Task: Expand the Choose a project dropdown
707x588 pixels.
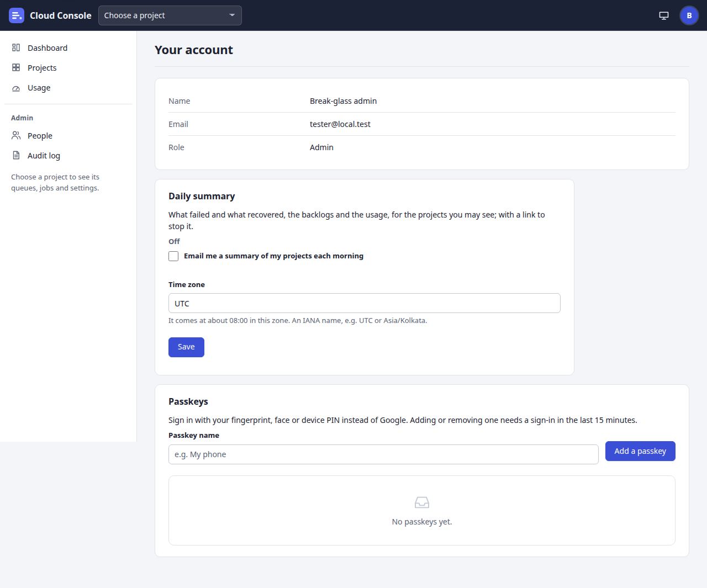Action: click(x=170, y=15)
